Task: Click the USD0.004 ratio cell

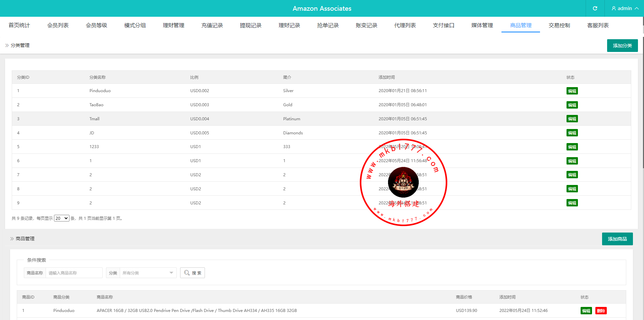Action: (x=200, y=119)
